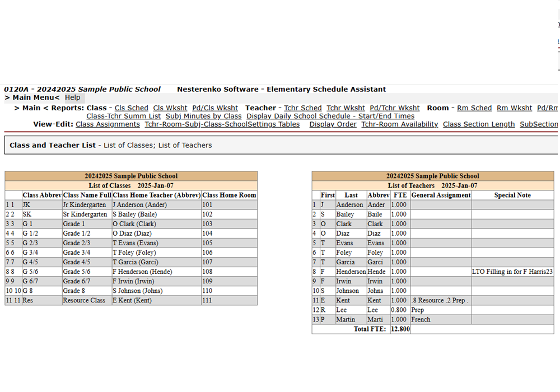Viewport: 560px width, 392px height.
Task: Select the Resource Class row name cell
Action: coord(87,301)
